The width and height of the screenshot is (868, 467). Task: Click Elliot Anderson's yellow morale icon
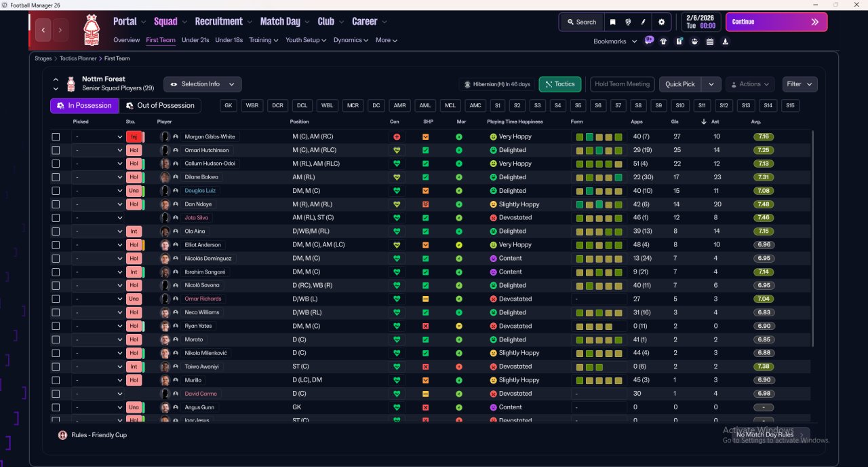[x=459, y=244]
